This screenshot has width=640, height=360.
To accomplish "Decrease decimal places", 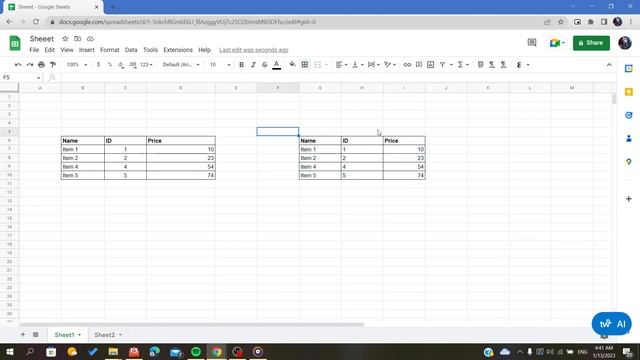I will (x=121, y=64).
